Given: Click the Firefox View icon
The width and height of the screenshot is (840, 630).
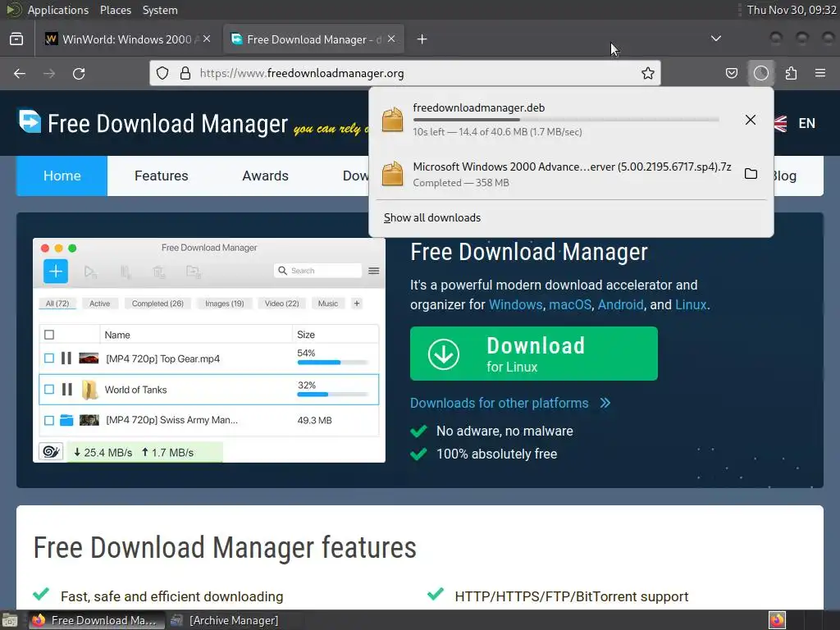Looking at the screenshot, I should 16,39.
